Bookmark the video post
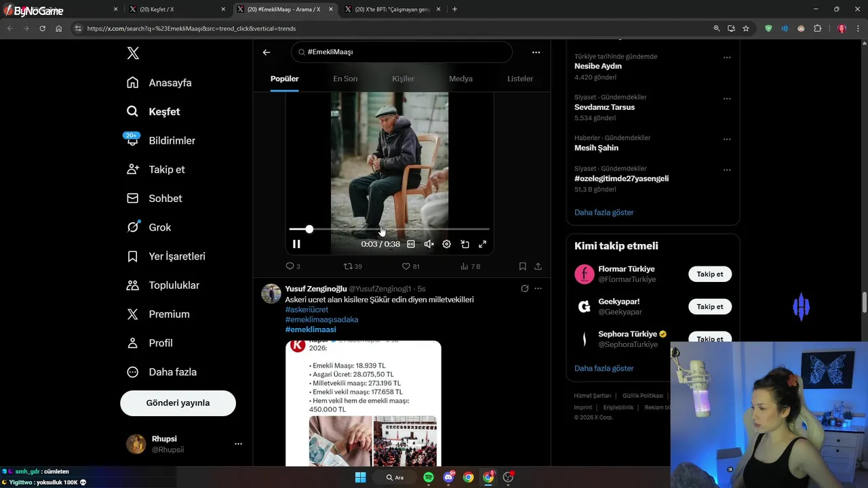Screen dimensions: 868x488 pyautogui.click(x=522, y=266)
